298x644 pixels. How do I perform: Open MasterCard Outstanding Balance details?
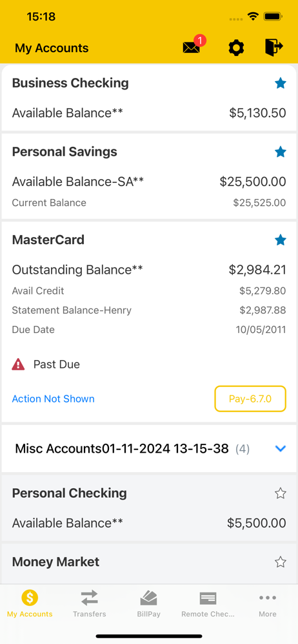149,270
